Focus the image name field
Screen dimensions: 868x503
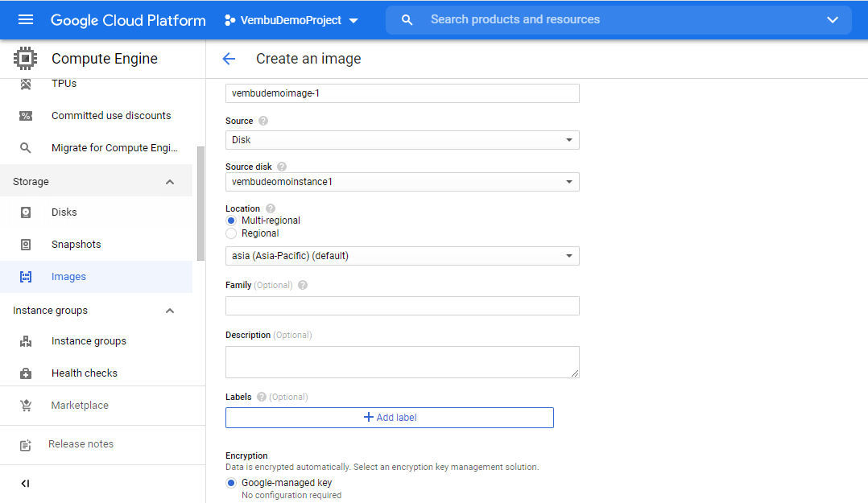[403, 93]
